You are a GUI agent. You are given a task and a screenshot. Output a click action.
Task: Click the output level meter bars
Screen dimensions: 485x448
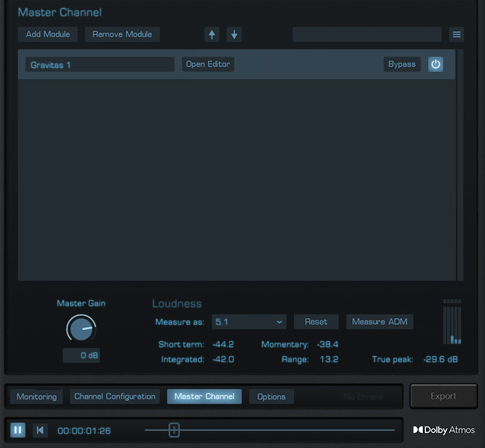pyautogui.click(x=452, y=322)
